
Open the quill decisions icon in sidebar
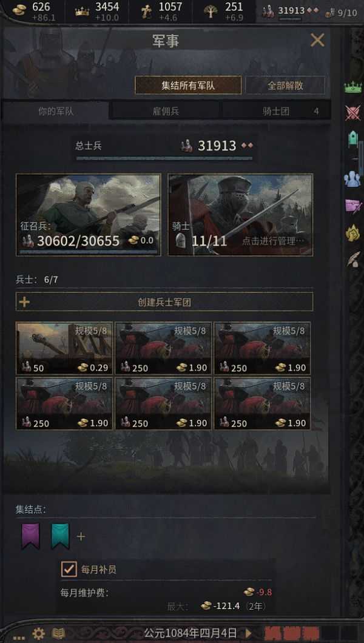tap(352, 259)
